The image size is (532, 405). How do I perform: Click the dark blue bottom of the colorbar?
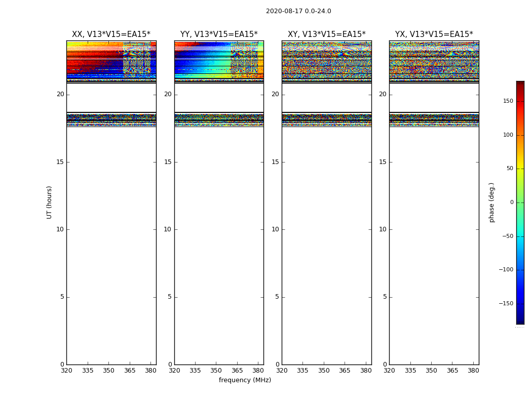(x=520, y=320)
